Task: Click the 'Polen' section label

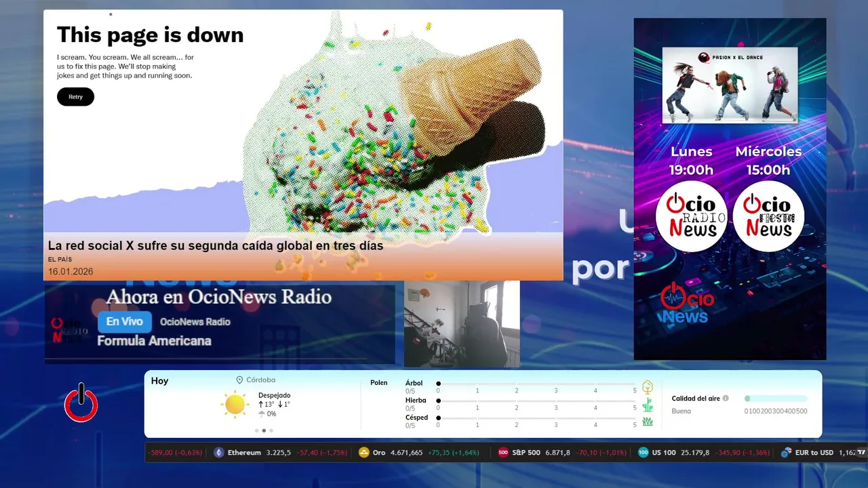Action: [379, 383]
